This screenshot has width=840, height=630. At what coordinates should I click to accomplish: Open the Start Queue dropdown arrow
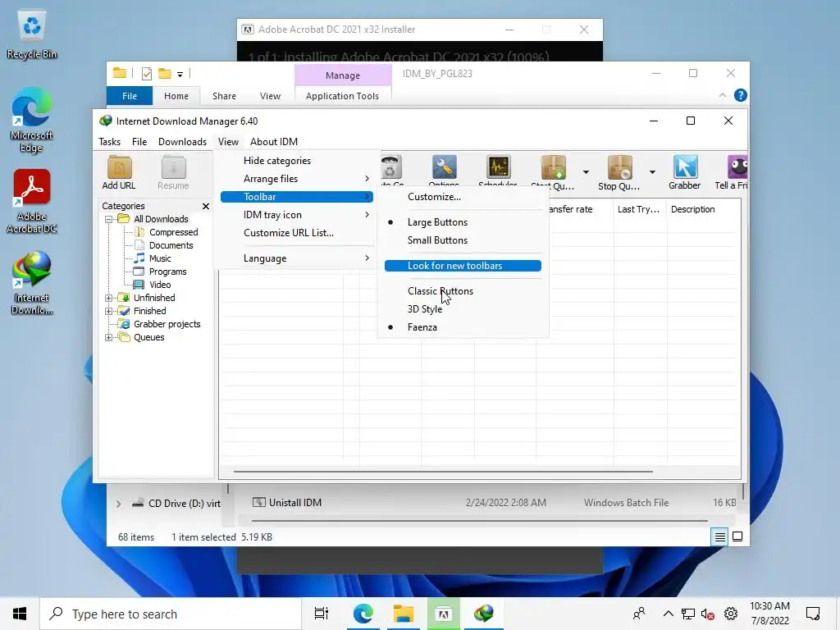click(x=586, y=172)
